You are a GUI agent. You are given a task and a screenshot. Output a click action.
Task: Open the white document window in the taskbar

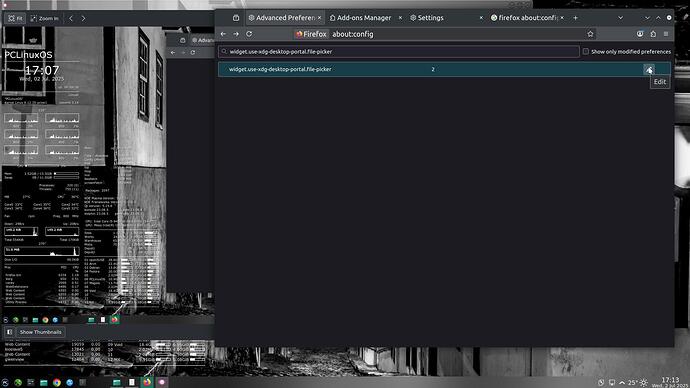132,382
